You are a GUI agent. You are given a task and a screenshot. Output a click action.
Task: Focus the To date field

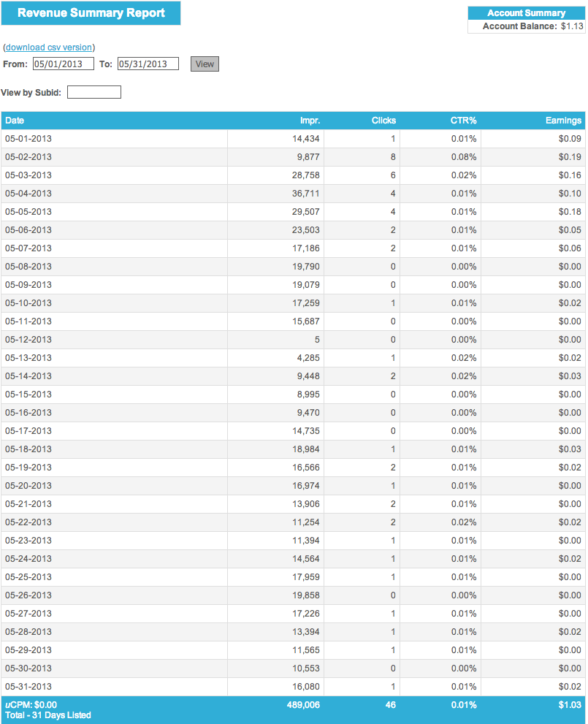pos(148,64)
